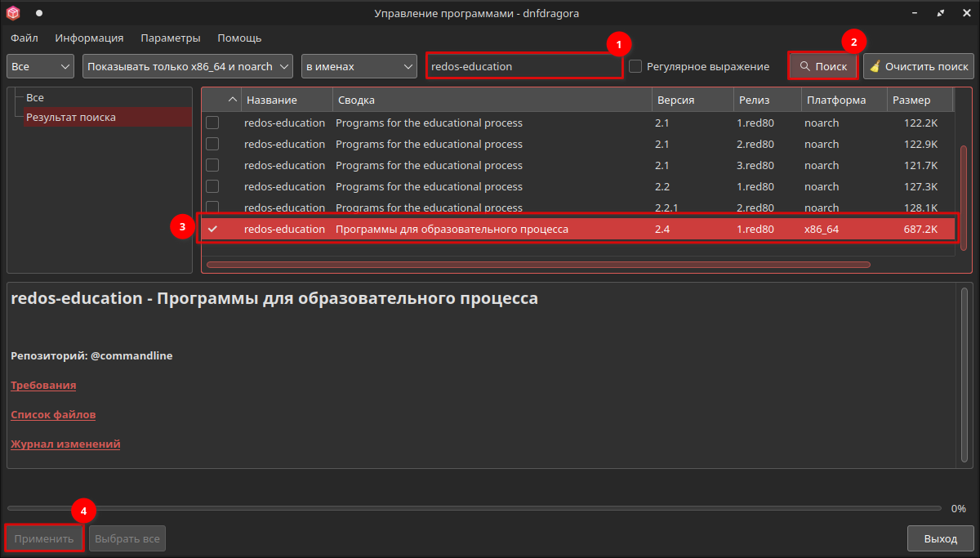Image resolution: width=980 pixels, height=558 pixels.
Task: Open the Список файлов link
Action: click(53, 414)
